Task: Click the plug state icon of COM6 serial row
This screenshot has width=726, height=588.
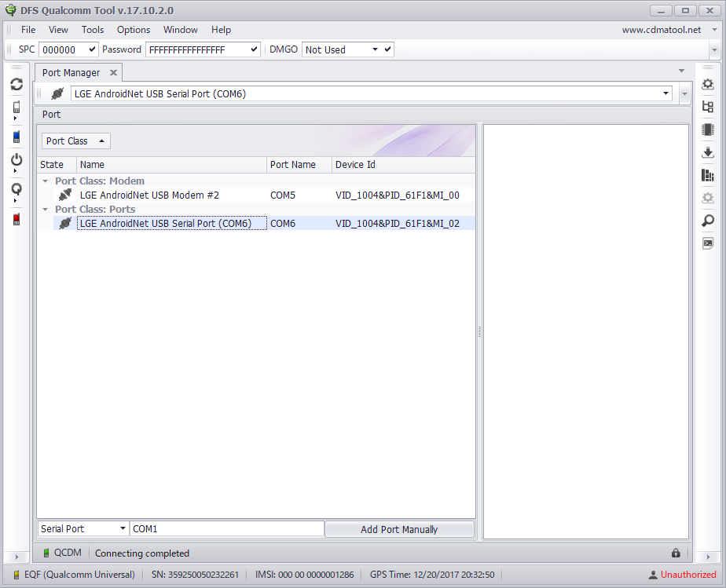Action: tap(65, 224)
